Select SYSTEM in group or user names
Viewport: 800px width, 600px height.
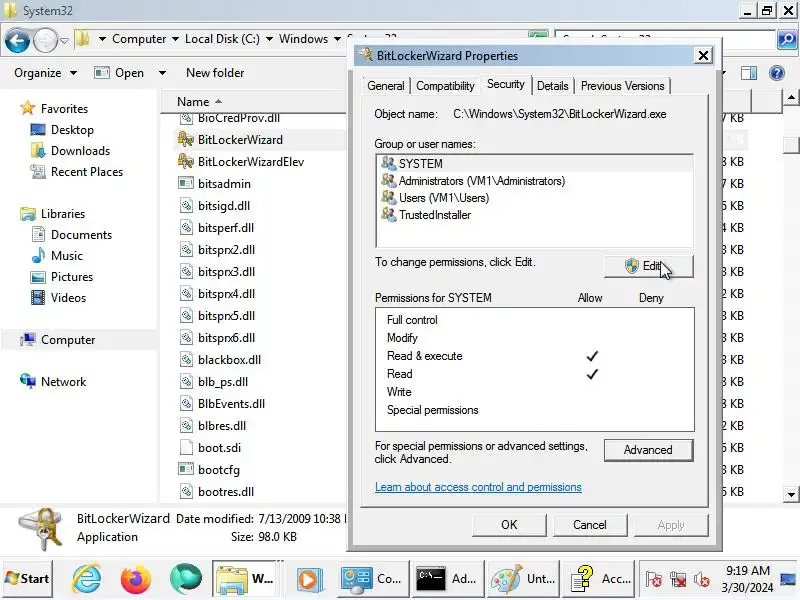click(x=535, y=164)
